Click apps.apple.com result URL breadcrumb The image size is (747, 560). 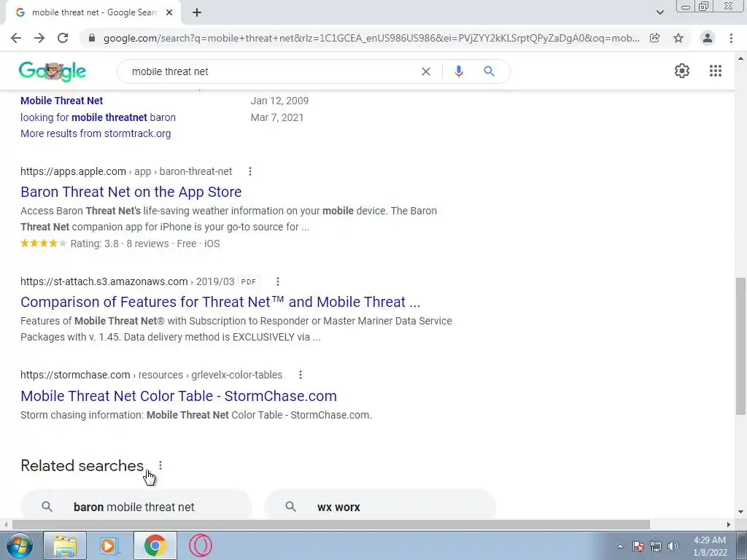coord(126,171)
